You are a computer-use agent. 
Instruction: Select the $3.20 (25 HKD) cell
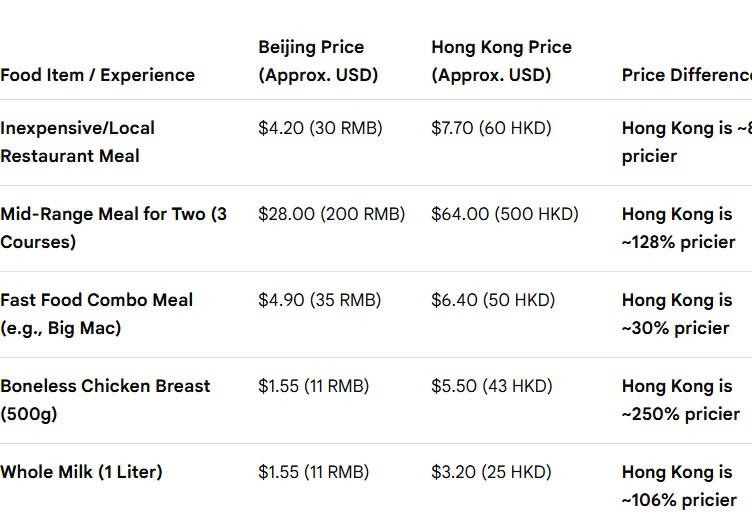[491, 472]
